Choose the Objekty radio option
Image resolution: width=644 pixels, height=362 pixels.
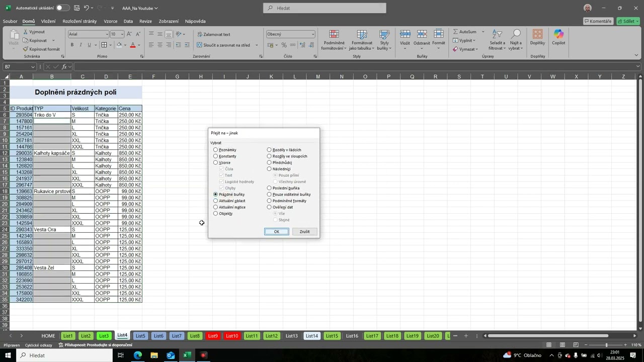coord(216,213)
